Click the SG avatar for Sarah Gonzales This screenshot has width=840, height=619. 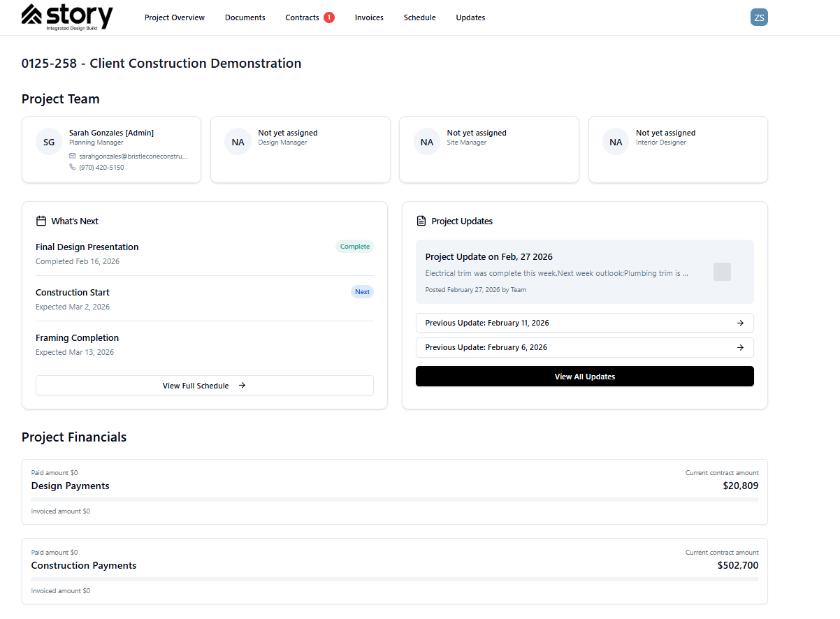pos(49,142)
